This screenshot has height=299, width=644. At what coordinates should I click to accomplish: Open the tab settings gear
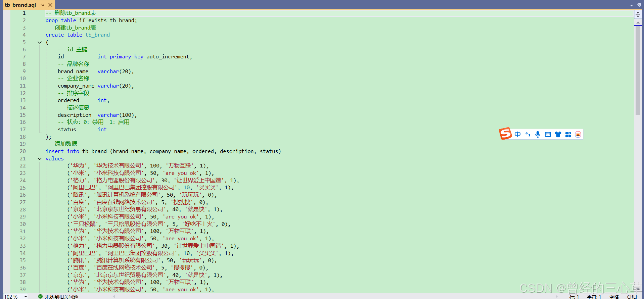639,5
